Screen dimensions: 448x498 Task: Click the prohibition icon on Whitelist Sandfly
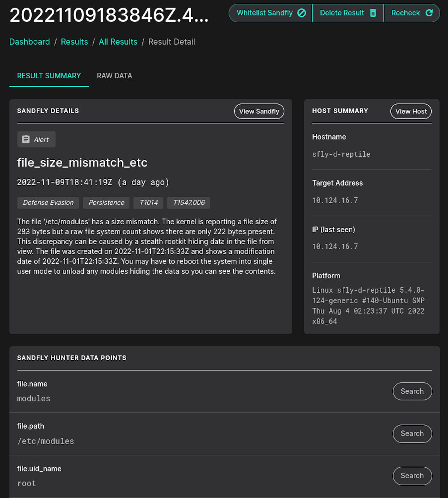[x=301, y=13]
